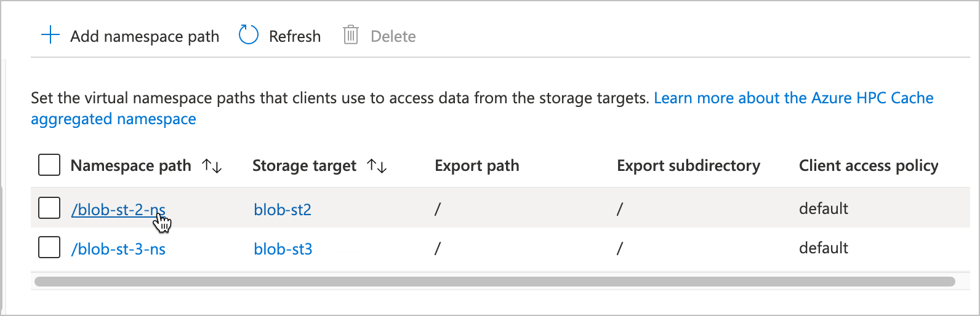This screenshot has width=980, height=316.
Task: Sort by Namespace path arrows icon
Action: [x=212, y=166]
